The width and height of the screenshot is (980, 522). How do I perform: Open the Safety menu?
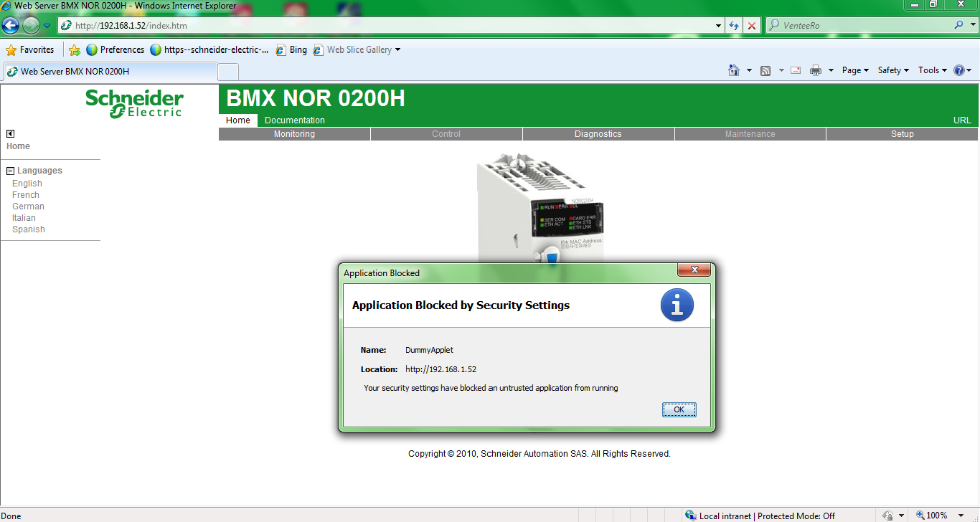893,70
